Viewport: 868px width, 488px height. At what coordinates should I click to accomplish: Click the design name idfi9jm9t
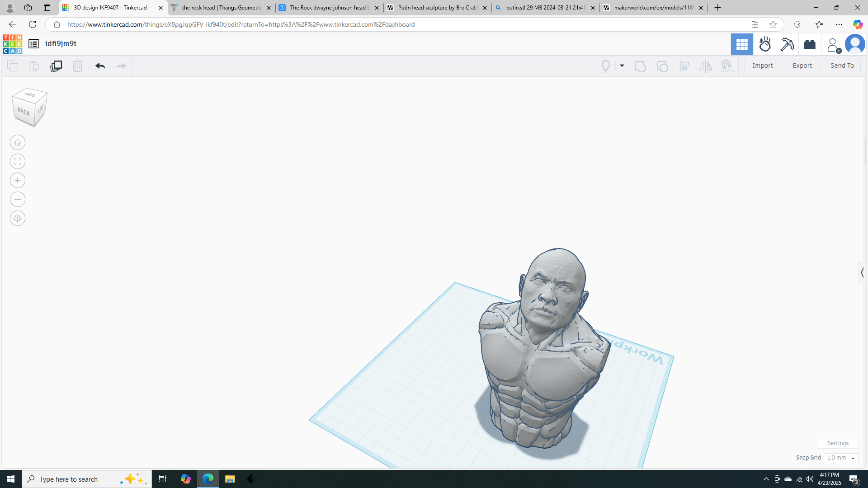61,43
